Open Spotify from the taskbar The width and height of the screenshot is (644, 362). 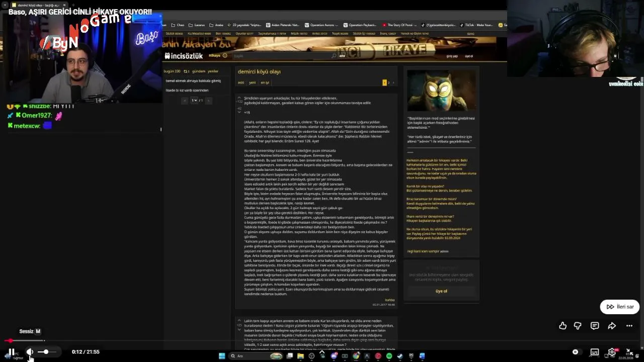389,356
